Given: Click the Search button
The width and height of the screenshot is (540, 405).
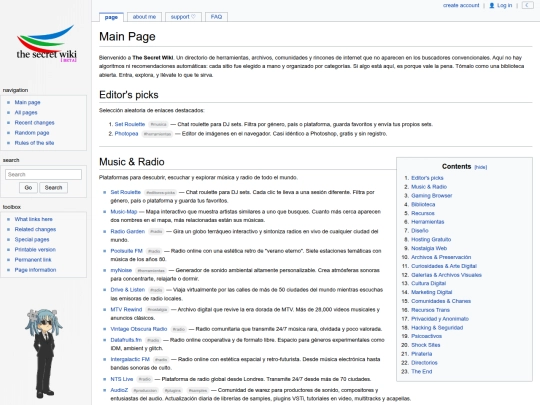Looking at the screenshot, I should (x=53, y=188).
